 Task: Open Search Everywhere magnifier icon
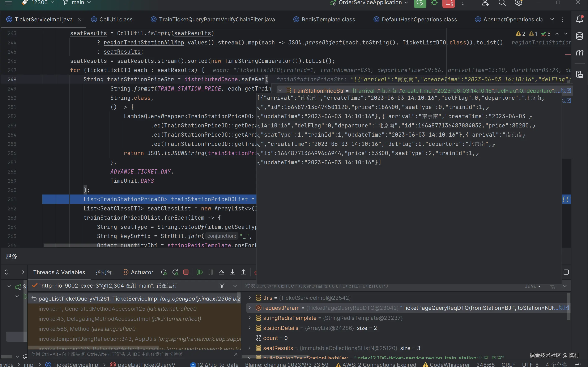pos(502,3)
